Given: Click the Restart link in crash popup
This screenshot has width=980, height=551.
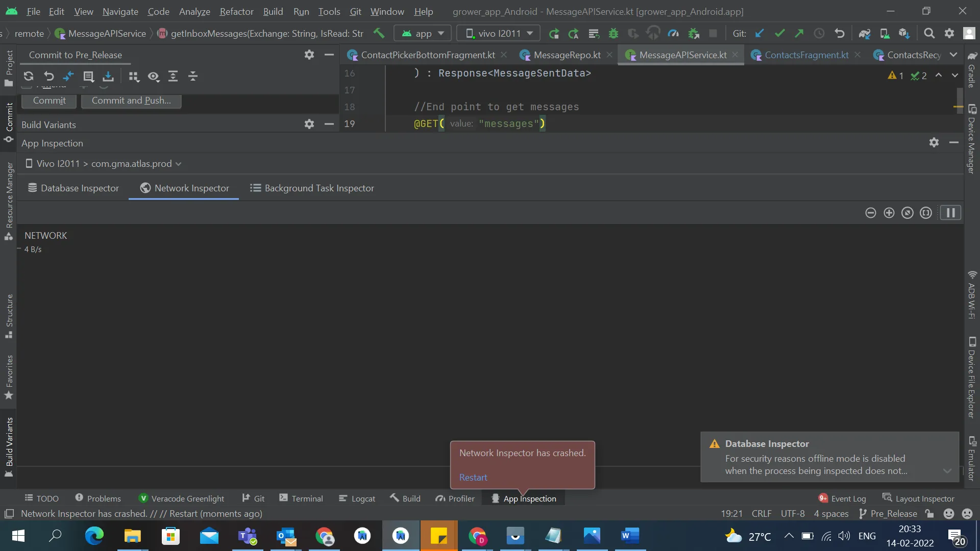Looking at the screenshot, I should tap(473, 478).
